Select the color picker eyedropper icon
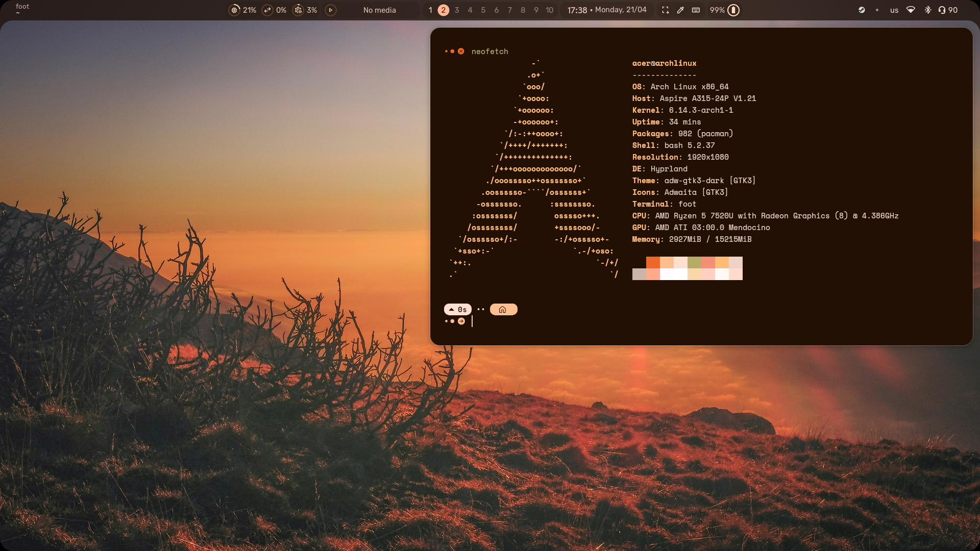Image resolution: width=980 pixels, height=551 pixels. tap(680, 10)
